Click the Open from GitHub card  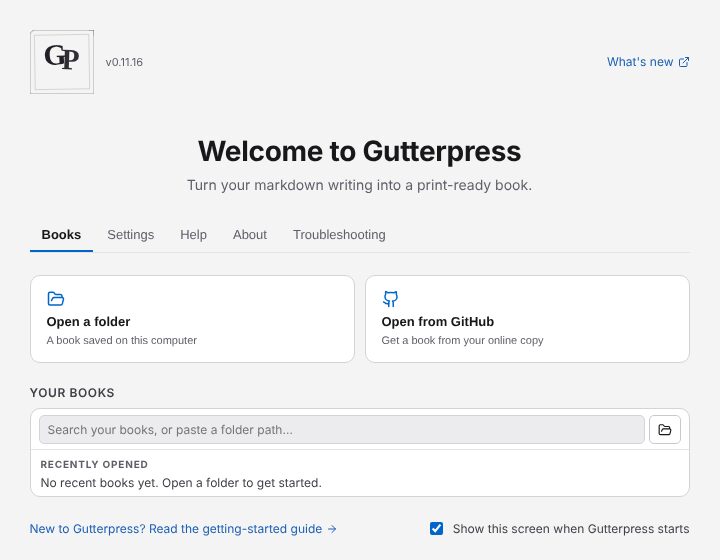(528, 319)
